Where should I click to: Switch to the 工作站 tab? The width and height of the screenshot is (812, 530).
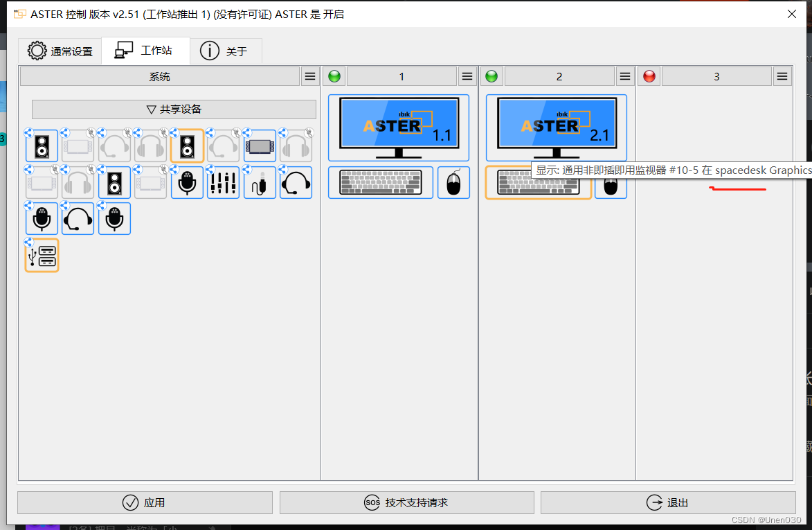(x=145, y=51)
